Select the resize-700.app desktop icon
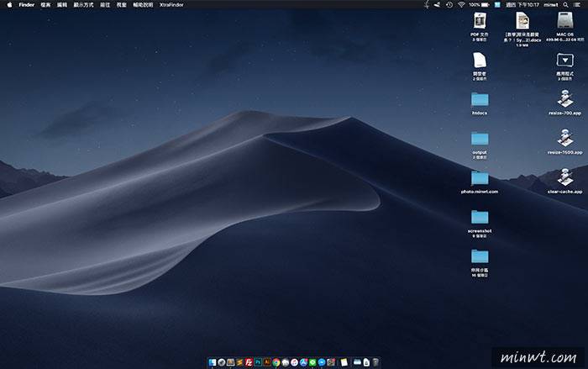588x369 pixels. click(x=564, y=99)
